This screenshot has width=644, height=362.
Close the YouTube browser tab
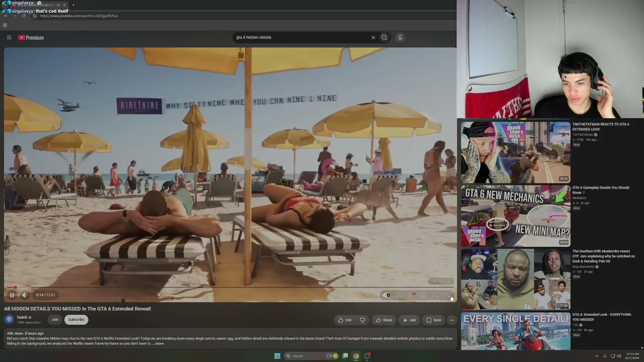coord(64,5)
